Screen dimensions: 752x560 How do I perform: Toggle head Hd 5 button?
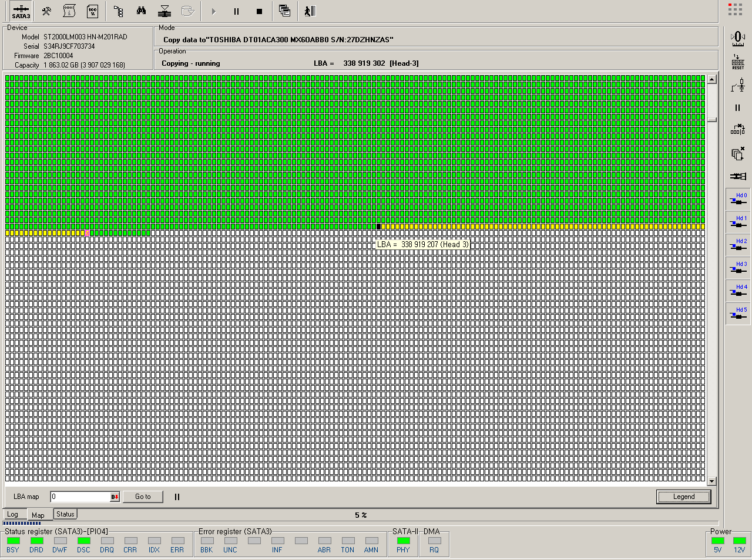coord(738,313)
